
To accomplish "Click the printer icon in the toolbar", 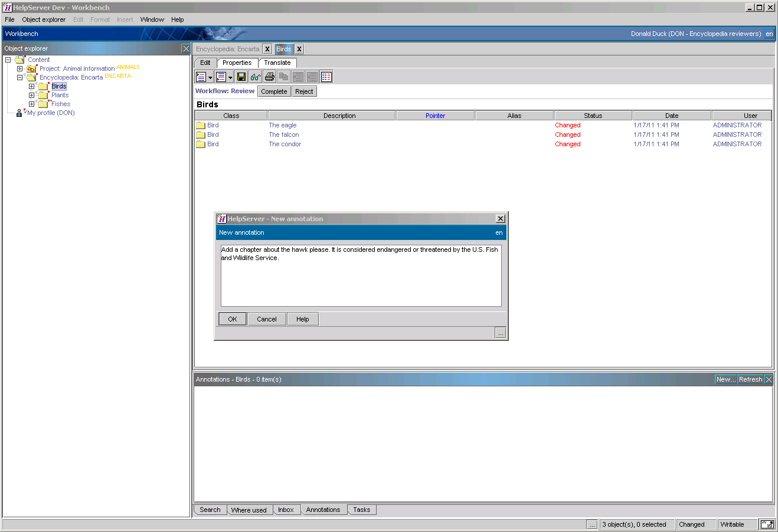I will pos(270,77).
